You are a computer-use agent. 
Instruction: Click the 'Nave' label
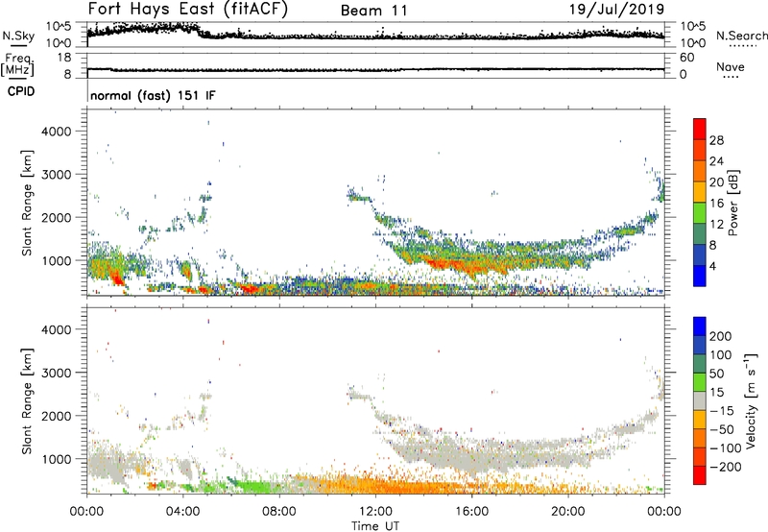tap(731, 67)
